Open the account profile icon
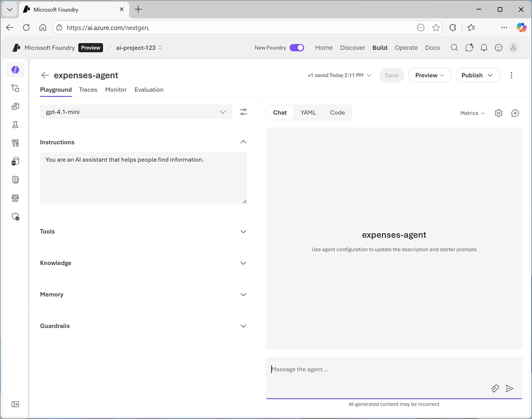 pyautogui.click(x=513, y=47)
